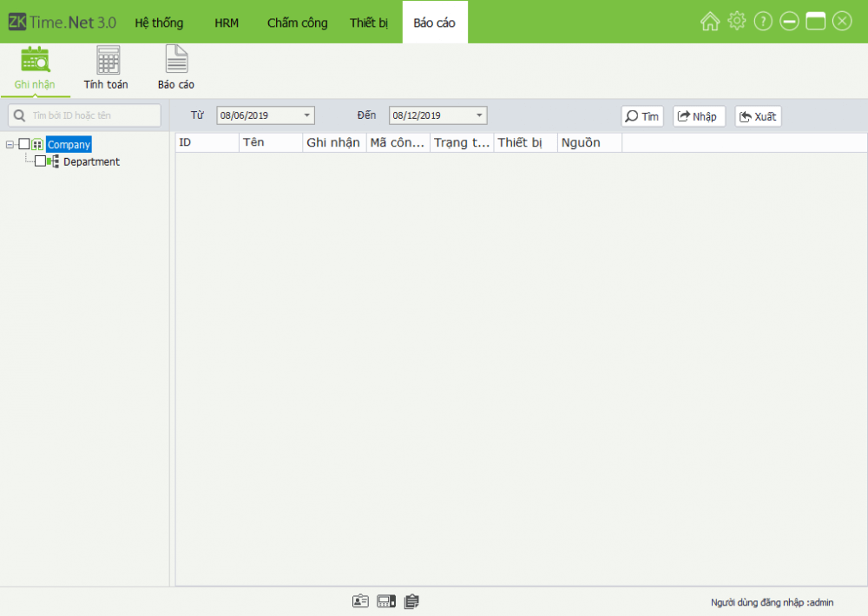Click the clipboard icon in status bar
Image resolution: width=868 pixels, height=616 pixels.
coord(411,601)
